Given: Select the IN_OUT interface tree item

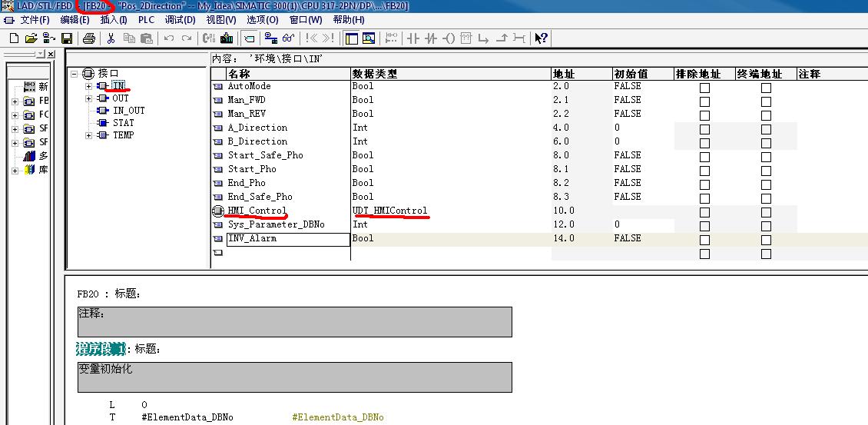Looking at the screenshot, I should pos(128,111).
